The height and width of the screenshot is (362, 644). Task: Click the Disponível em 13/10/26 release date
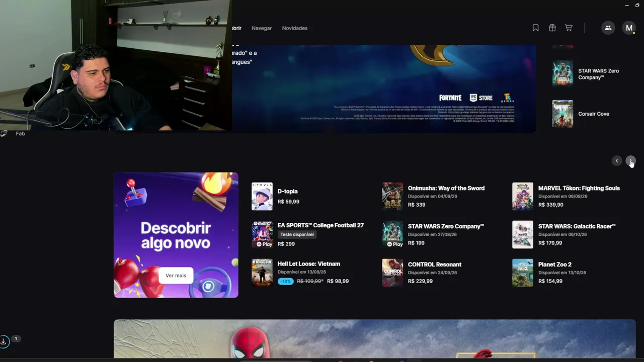(x=562, y=273)
